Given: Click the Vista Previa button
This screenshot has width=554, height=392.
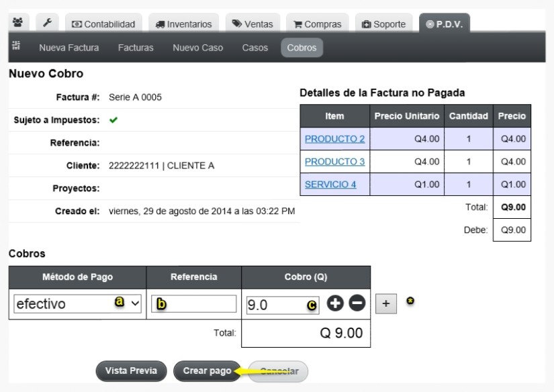Looking at the screenshot, I should [131, 371].
